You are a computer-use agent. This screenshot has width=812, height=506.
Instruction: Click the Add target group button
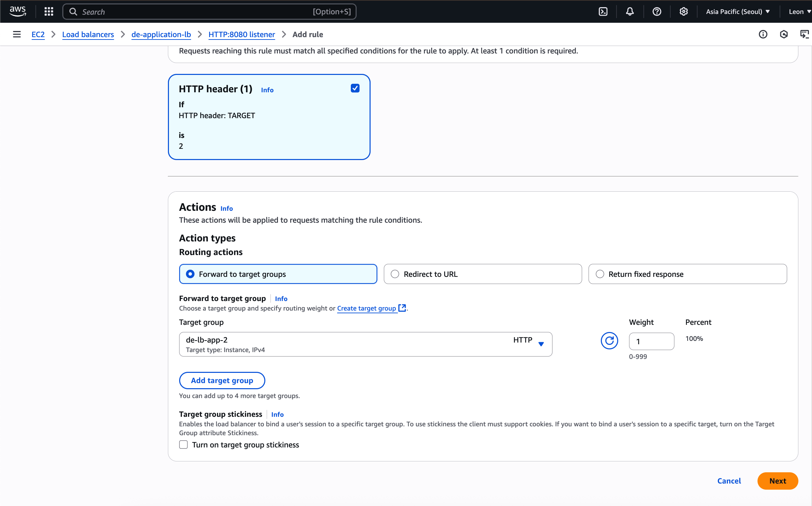(222, 380)
